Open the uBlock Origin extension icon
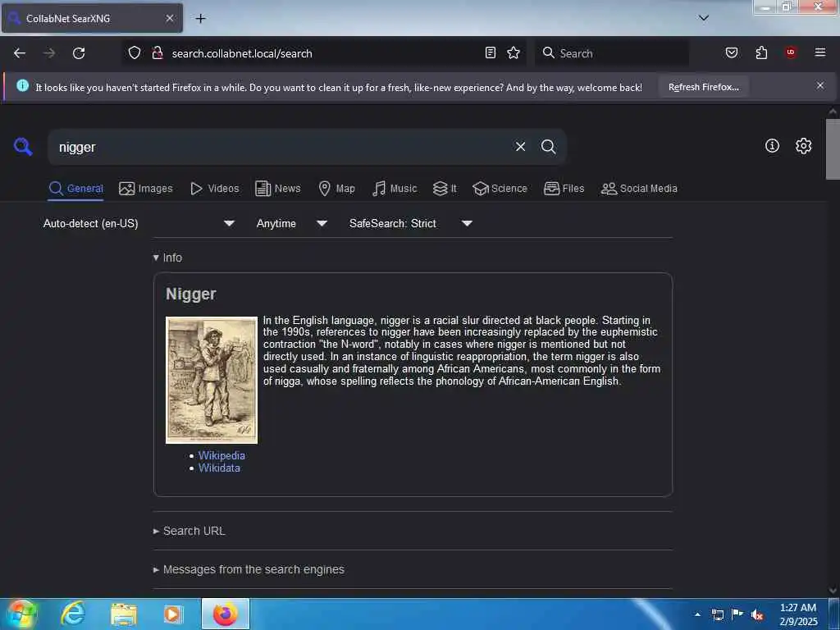 click(x=791, y=52)
